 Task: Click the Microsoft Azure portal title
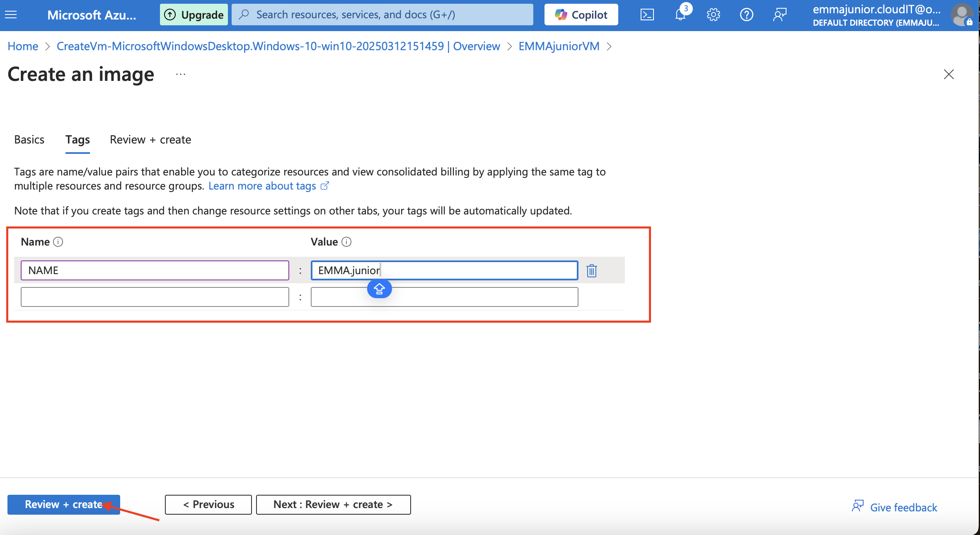click(92, 15)
